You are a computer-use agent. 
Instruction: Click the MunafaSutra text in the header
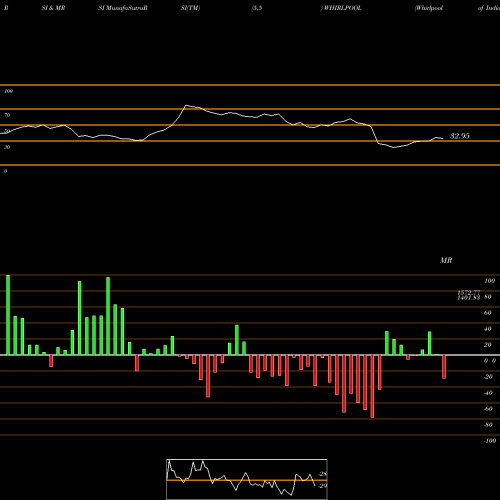[x=125, y=8]
